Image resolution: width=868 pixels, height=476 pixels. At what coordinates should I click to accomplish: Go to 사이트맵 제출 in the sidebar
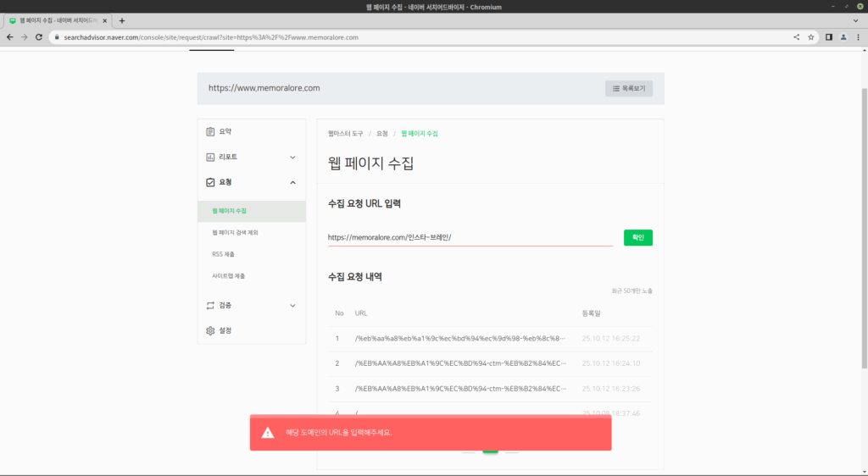pos(228,276)
